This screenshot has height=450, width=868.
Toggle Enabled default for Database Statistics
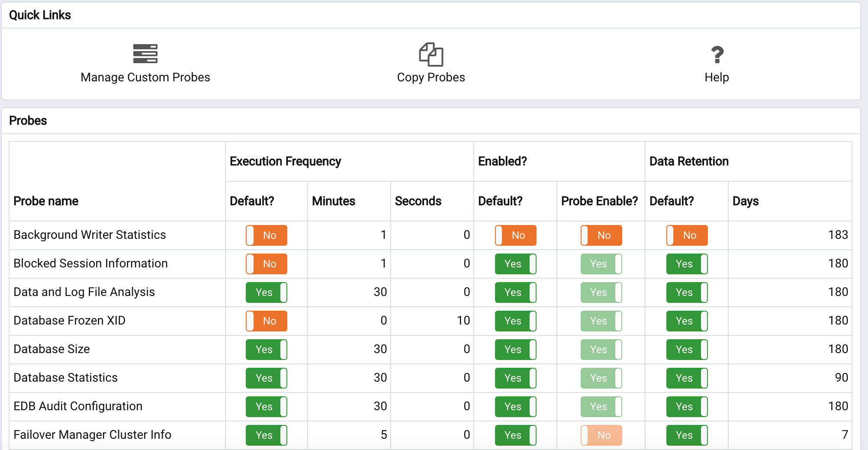click(x=516, y=378)
